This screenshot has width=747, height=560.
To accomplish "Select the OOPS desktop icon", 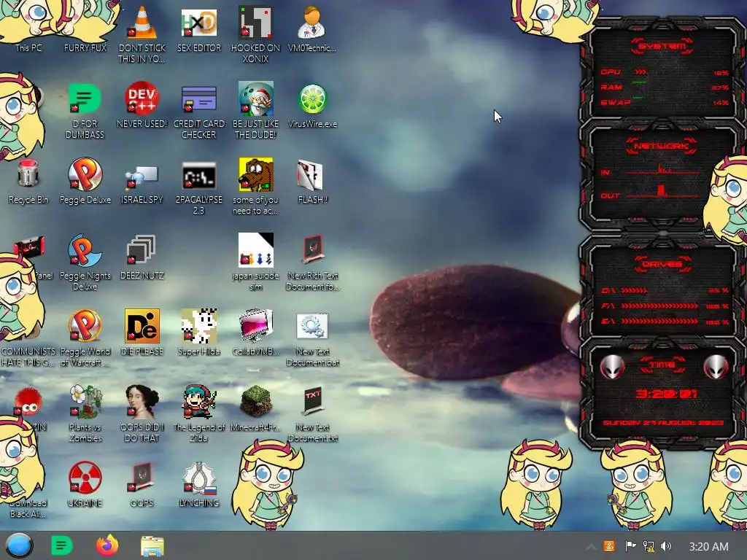I will coord(142,484).
